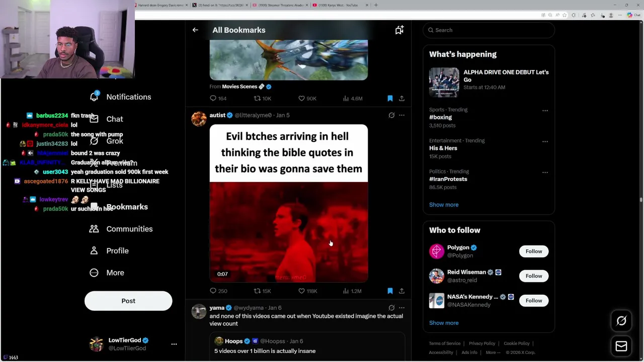Open yama's profile avatar
644x362 pixels.
pos(199,311)
